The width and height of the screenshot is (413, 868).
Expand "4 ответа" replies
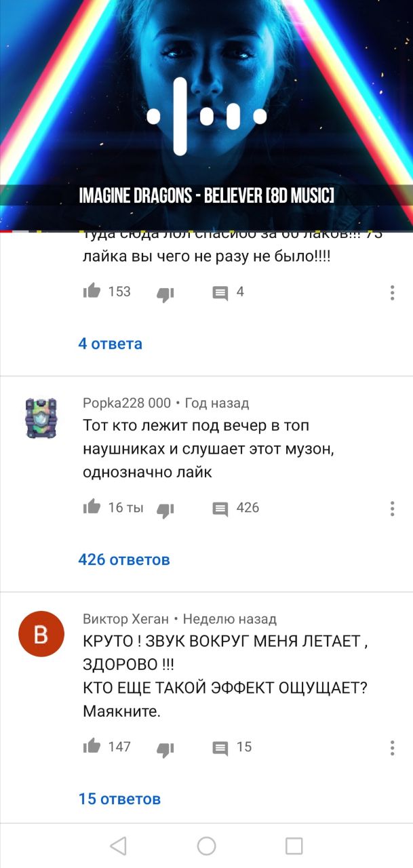click(111, 344)
